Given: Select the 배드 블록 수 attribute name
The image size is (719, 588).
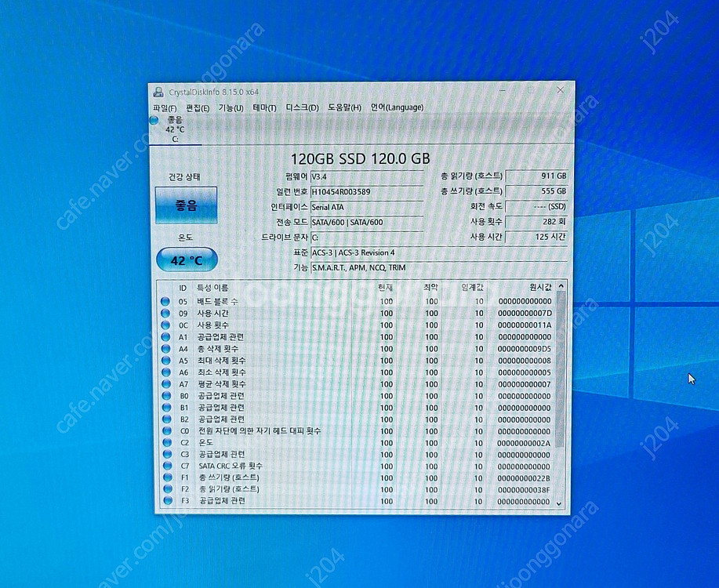Looking at the screenshot, I should tap(217, 301).
